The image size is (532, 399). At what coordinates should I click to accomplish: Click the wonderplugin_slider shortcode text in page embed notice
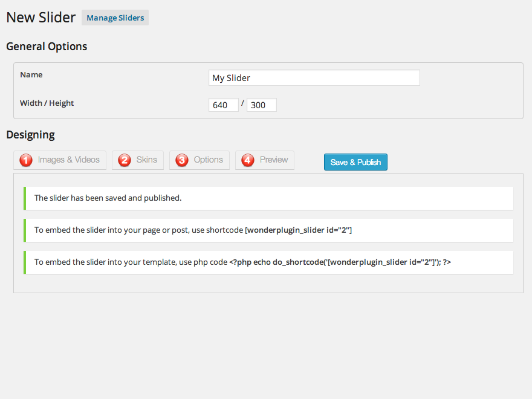[x=298, y=230]
